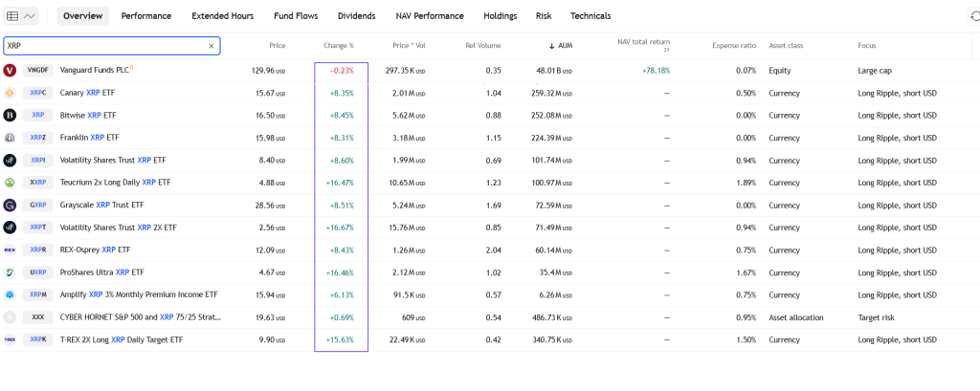Screen dimensions: 980x391
Task: Click the Bitwise XRP ETF logo icon
Action: point(10,116)
